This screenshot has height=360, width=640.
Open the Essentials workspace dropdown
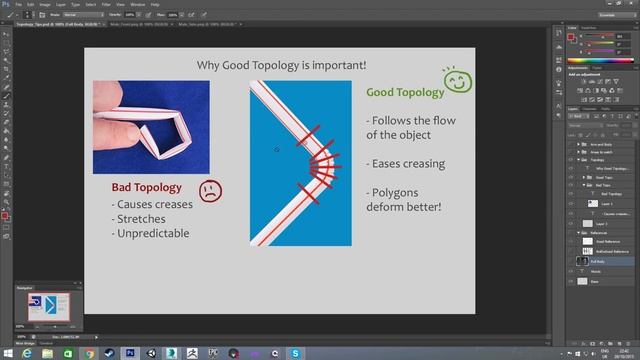tap(617, 15)
